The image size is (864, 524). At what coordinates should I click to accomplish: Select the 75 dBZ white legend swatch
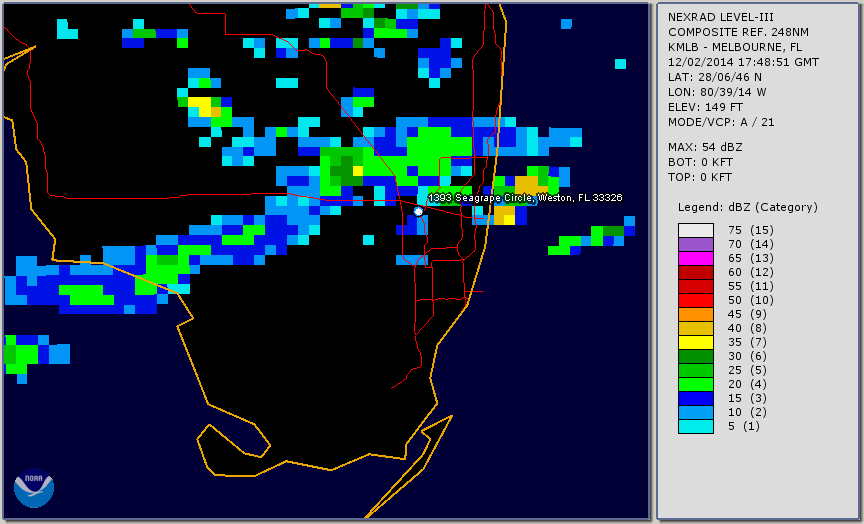click(x=695, y=230)
